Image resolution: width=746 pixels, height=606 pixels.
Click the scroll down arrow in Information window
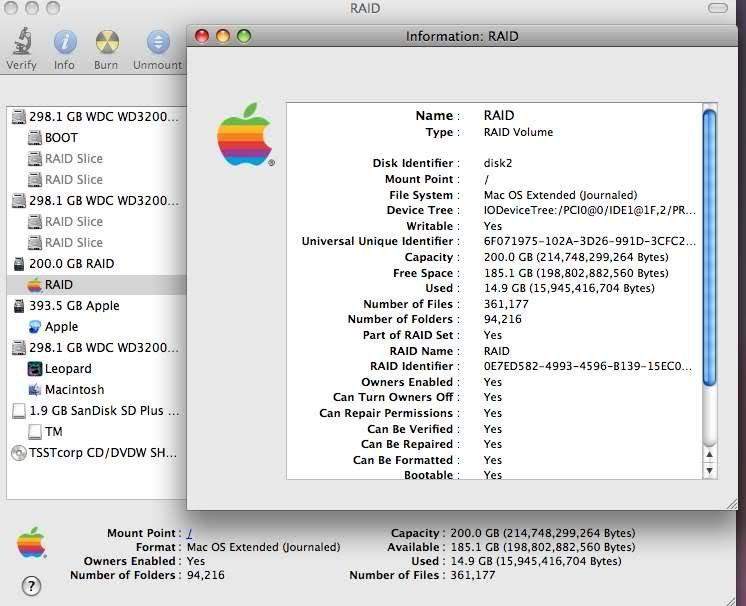tap(709, 470)
